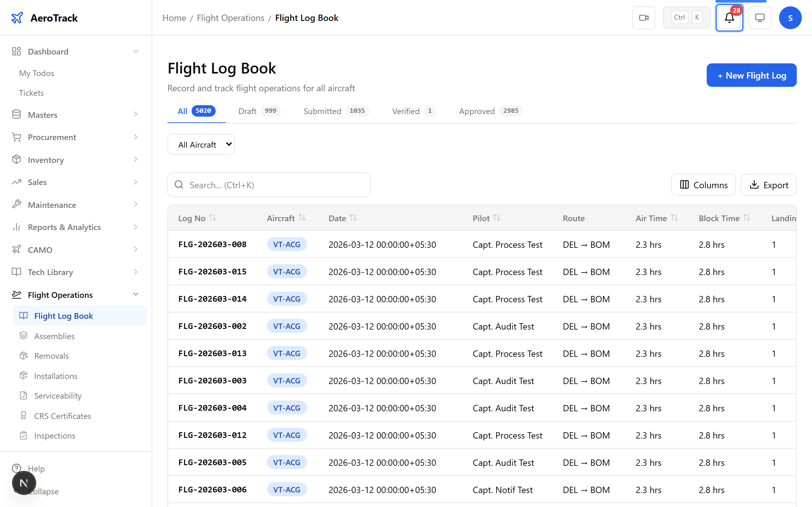
Task: Open the All Aircraft dropdown
Action: coord(201,144)
